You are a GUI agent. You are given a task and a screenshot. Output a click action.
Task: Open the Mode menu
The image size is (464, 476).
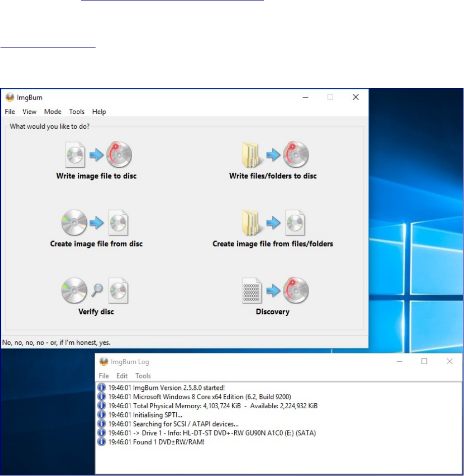52,112
